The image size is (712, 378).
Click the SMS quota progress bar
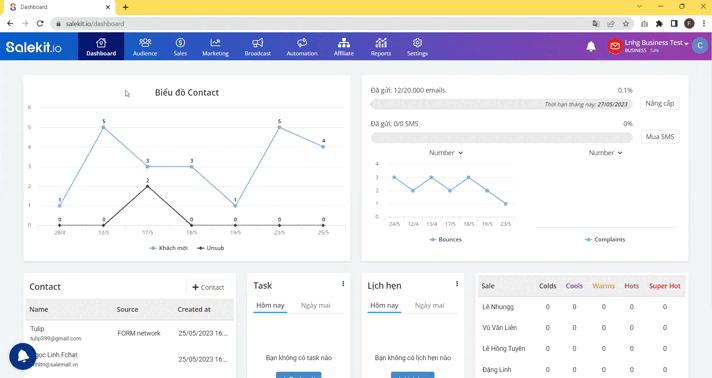click(501, 138)
